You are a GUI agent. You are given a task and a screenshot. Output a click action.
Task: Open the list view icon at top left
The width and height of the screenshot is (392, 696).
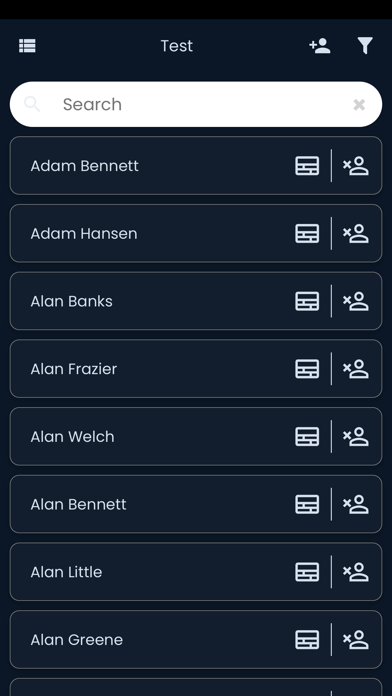click(27, 46)
